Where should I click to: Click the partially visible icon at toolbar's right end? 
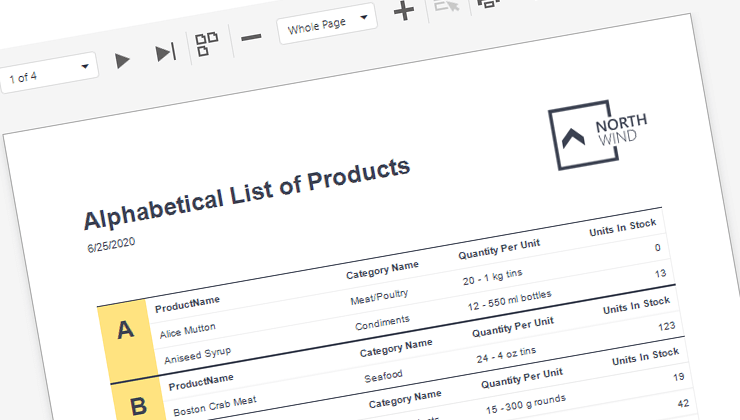tap(488, 3)
